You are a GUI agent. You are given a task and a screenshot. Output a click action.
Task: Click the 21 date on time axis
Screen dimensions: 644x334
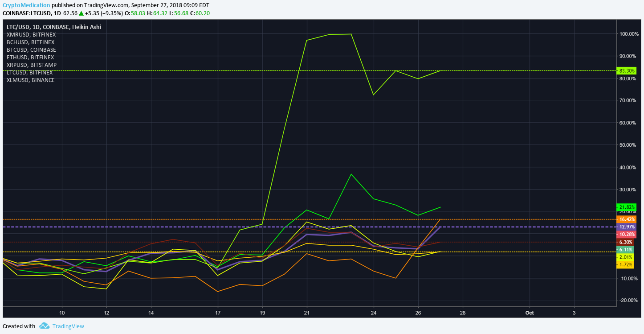(306, 313)
